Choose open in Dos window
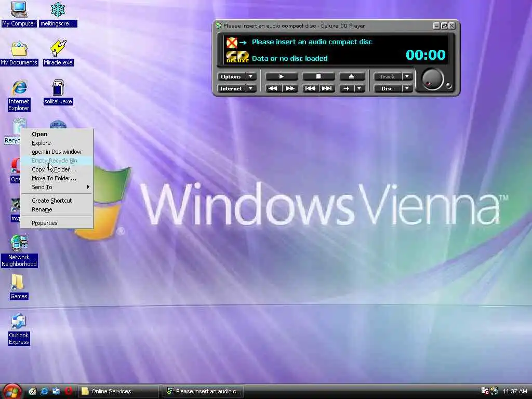The width and height of the screenshot is (532, 399). point(57,152)
